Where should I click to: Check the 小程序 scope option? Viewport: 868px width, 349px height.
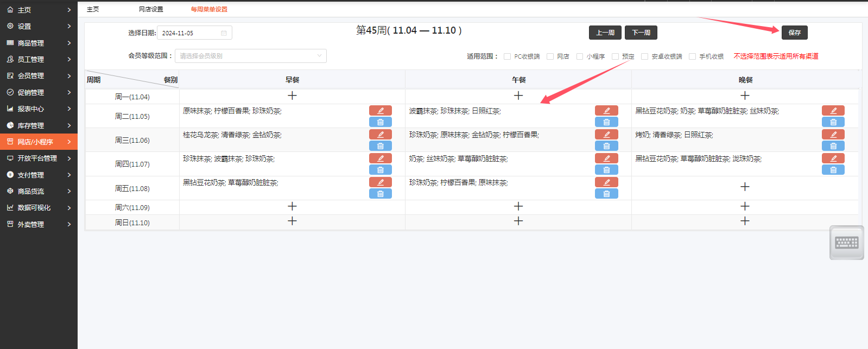pos(580,56)
